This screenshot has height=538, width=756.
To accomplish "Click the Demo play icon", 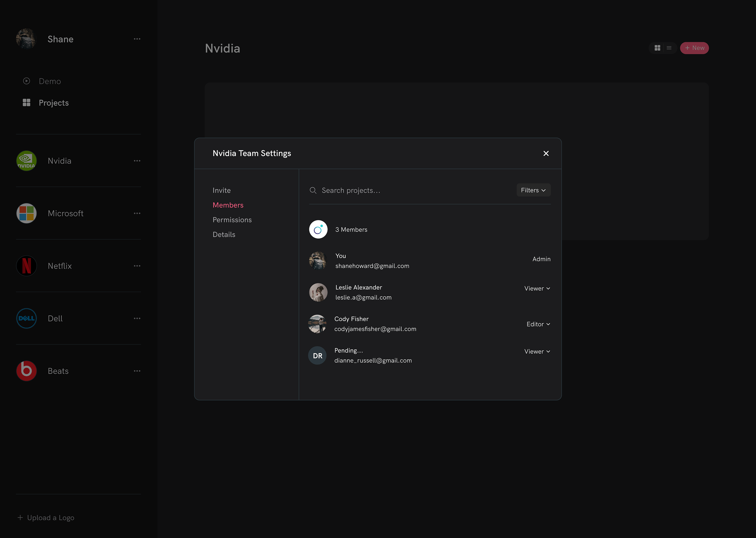I will coord(26,81).
